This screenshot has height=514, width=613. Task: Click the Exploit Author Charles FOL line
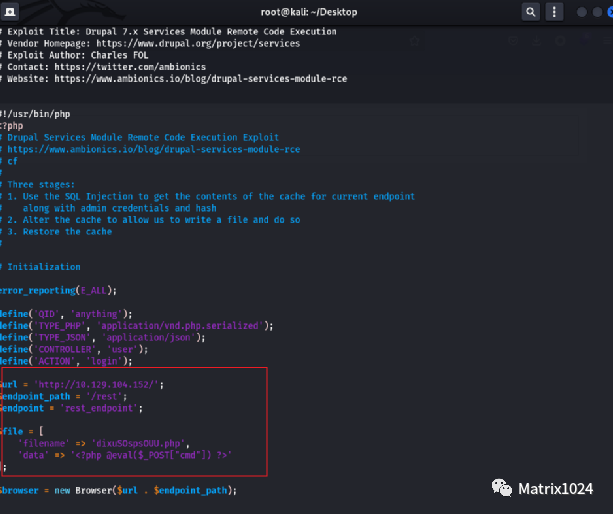click(x=74, y=55)
